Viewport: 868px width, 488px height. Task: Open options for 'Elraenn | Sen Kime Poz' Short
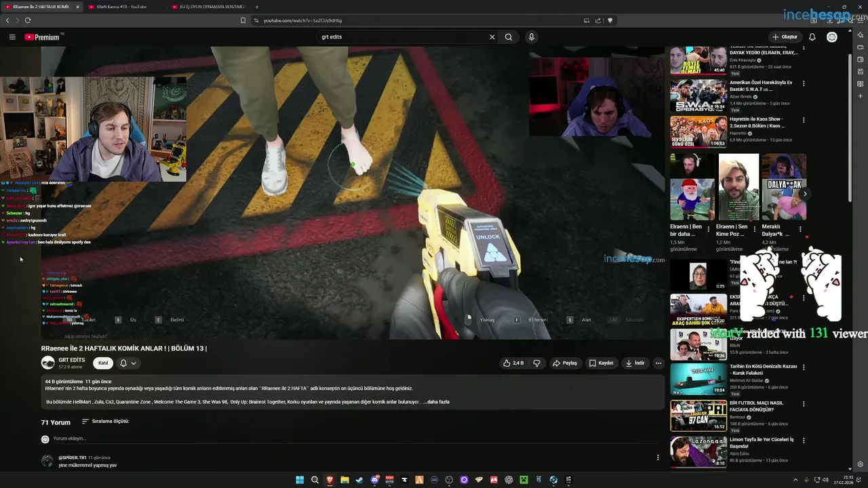[755, 229]
